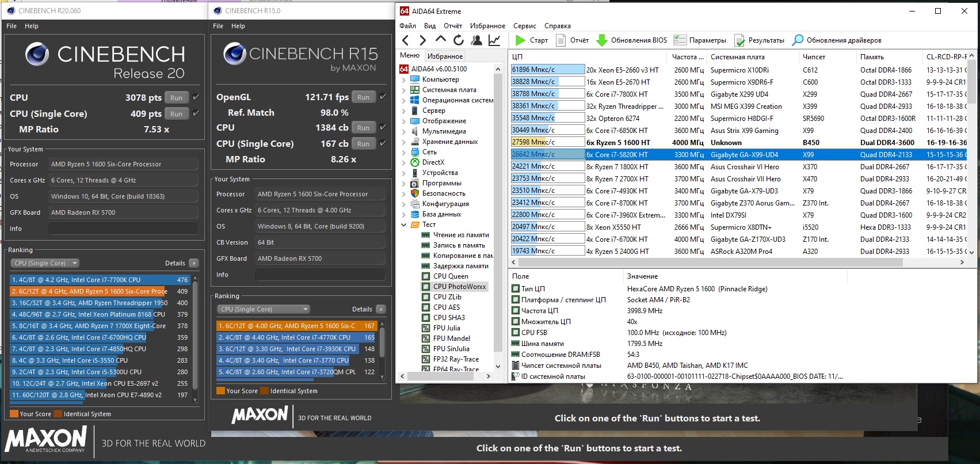Select Сеть in the AIDA64 tree

coord(429,152)
